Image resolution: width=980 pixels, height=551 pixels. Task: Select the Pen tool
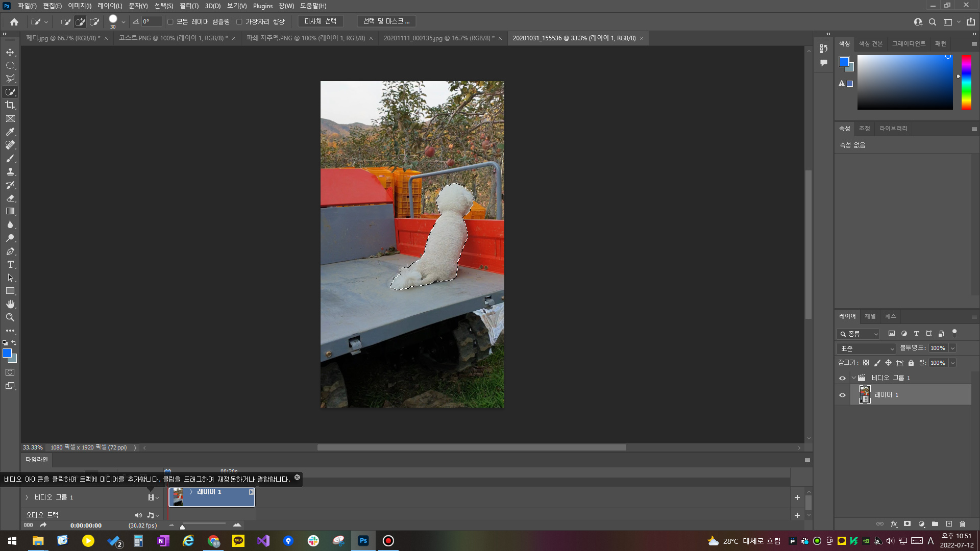tap(10, 251)
